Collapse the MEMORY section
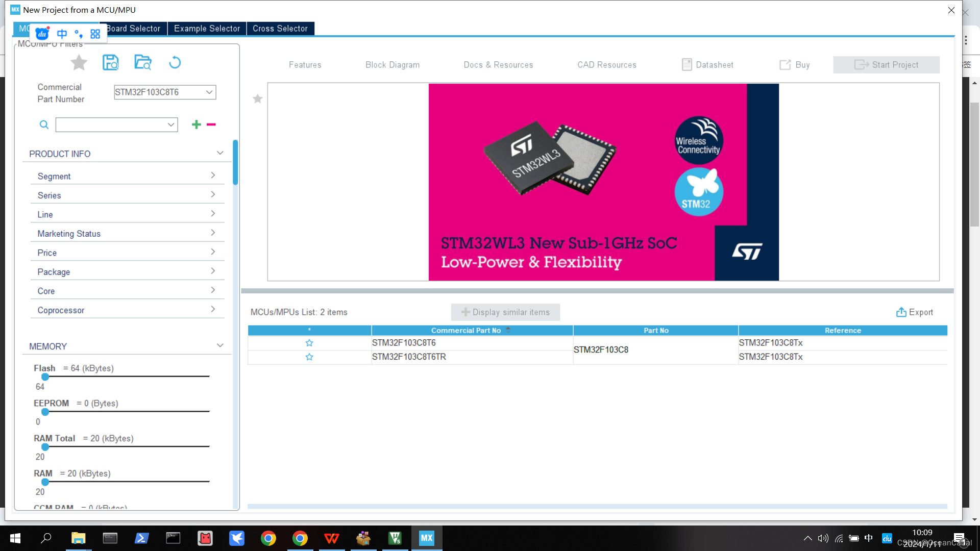This screenshot has height=551, width=980. point(220,345)
